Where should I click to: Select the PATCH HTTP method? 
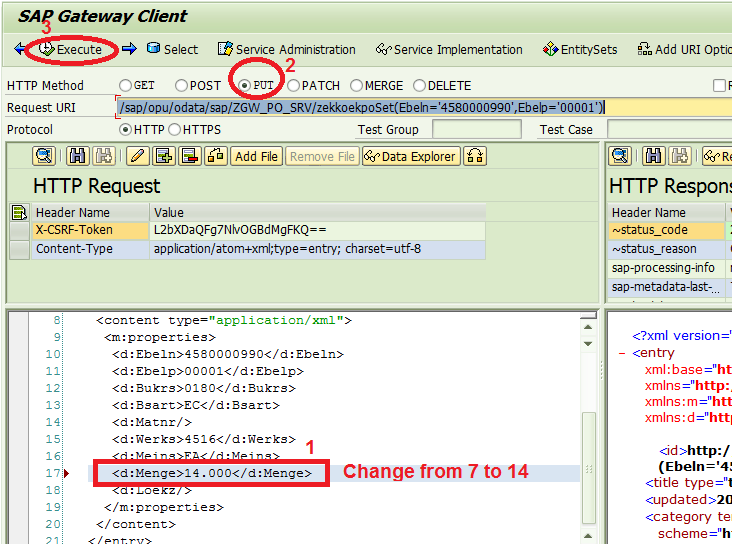click(293, 85)
